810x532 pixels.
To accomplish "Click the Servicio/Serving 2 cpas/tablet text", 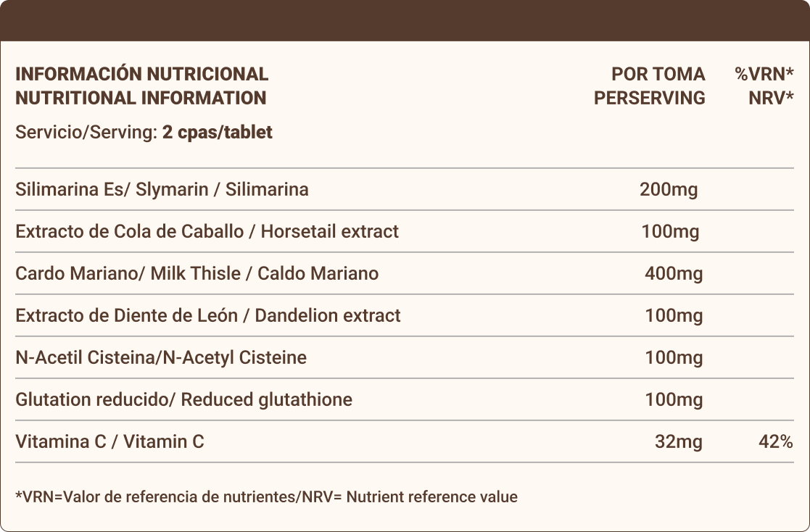I will coord(144,132).
